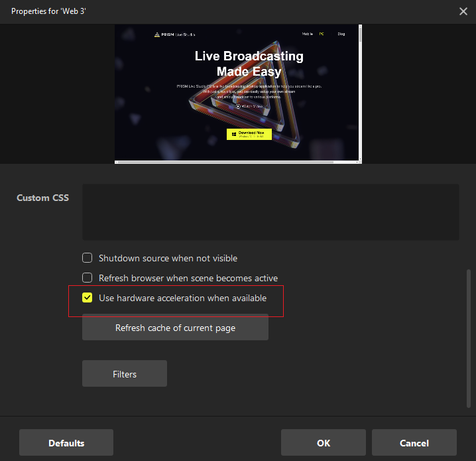
Task: Open the Blog link in the preview page
Action: (x=341, y=33)
